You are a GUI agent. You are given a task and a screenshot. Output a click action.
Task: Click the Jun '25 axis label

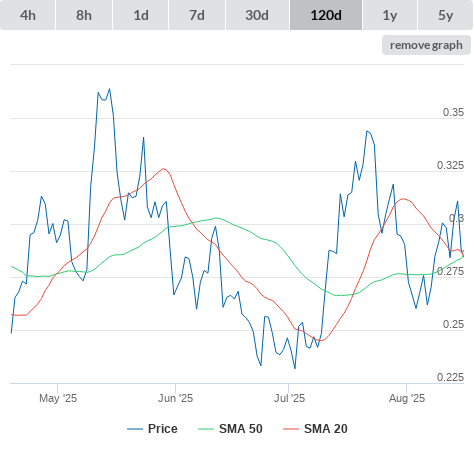[175, 398]
